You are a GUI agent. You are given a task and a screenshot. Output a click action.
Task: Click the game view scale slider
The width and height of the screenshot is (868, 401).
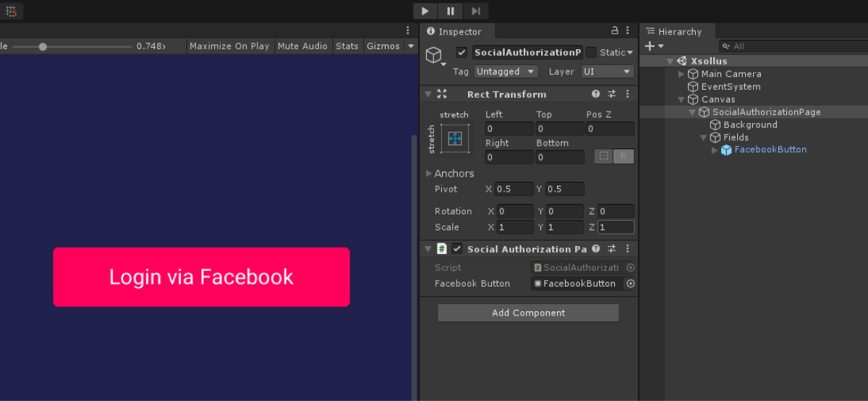click(x=72, y=46)
